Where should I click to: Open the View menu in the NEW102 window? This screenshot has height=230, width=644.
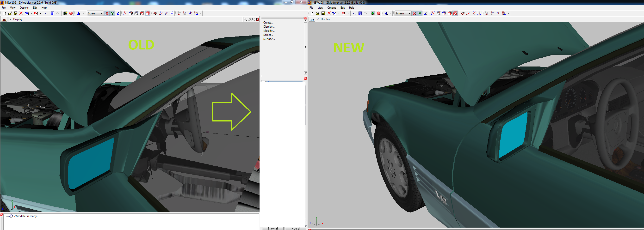[12, 8]
